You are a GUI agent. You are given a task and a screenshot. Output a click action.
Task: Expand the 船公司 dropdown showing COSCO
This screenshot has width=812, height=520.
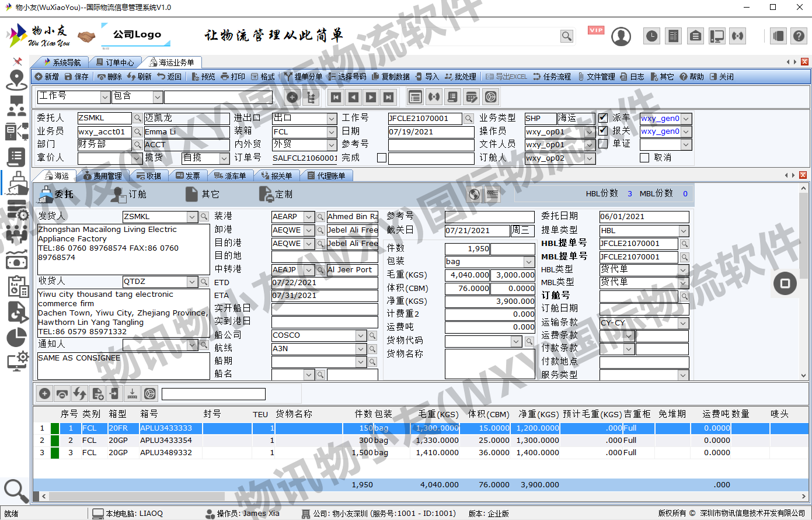(x=361, y=335)
